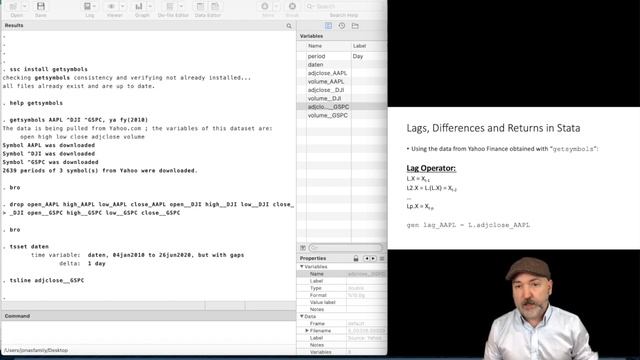
Task: Click the Value label row in Properties
Action: 342,302
